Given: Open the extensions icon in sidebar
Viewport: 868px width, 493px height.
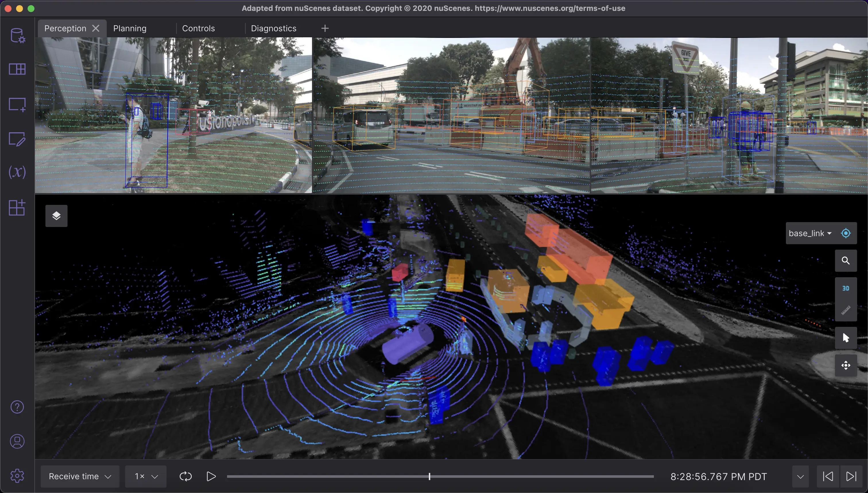Looking at the screenshot, I should point(17,207).
